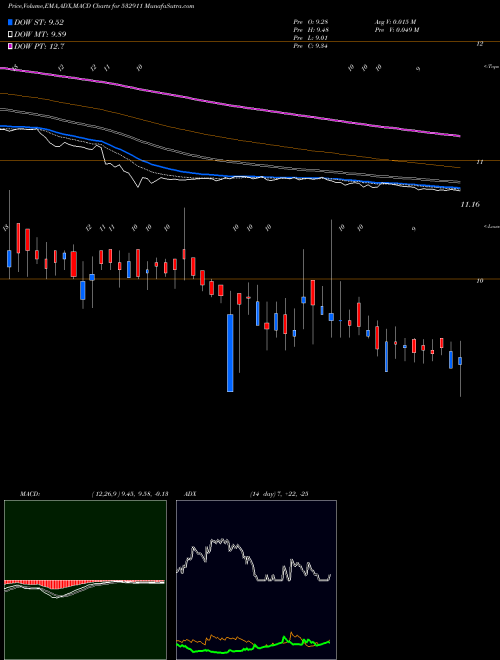Select the 'DOW MT: 9.89' label

pos(40,35)
